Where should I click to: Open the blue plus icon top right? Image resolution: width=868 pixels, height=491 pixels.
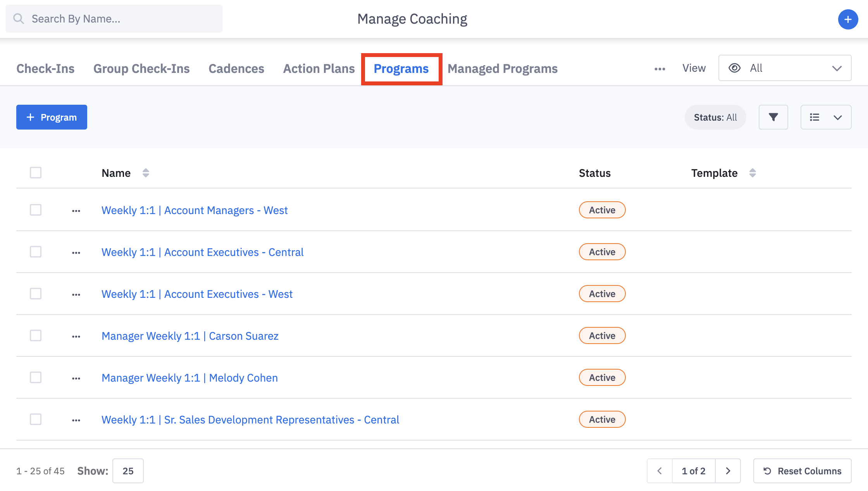[848, 19]
